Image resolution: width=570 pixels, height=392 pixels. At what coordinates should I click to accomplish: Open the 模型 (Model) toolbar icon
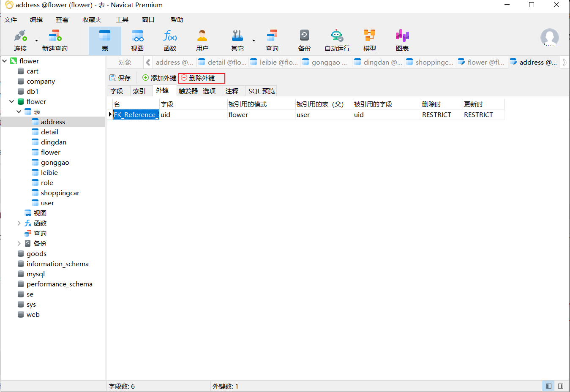point(369,40)
